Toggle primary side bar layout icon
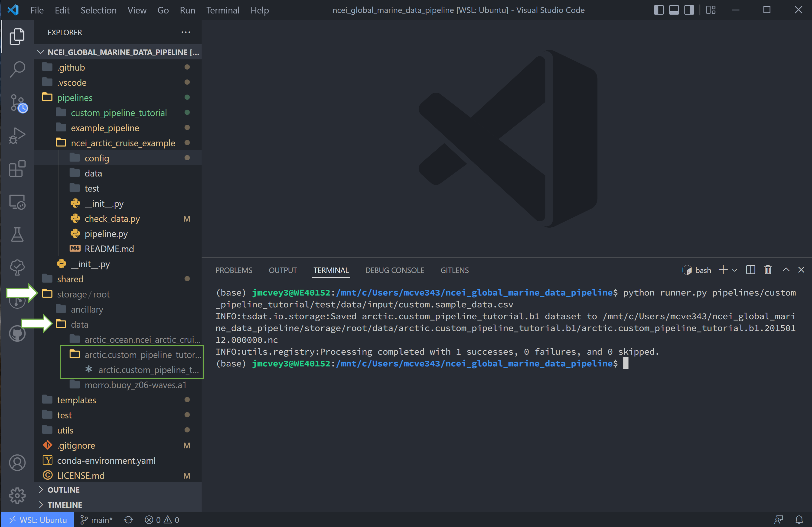812x527 pixels. (x=659, y=10)
